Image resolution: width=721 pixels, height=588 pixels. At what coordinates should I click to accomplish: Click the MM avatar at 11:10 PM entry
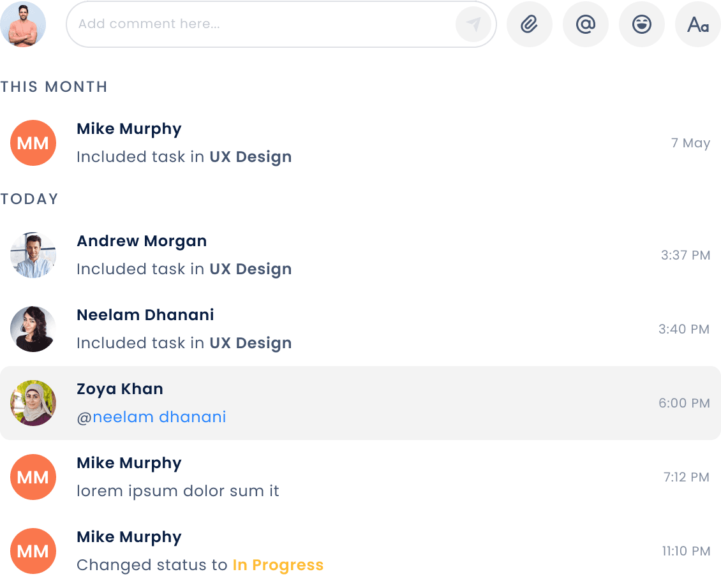[33, 551]
